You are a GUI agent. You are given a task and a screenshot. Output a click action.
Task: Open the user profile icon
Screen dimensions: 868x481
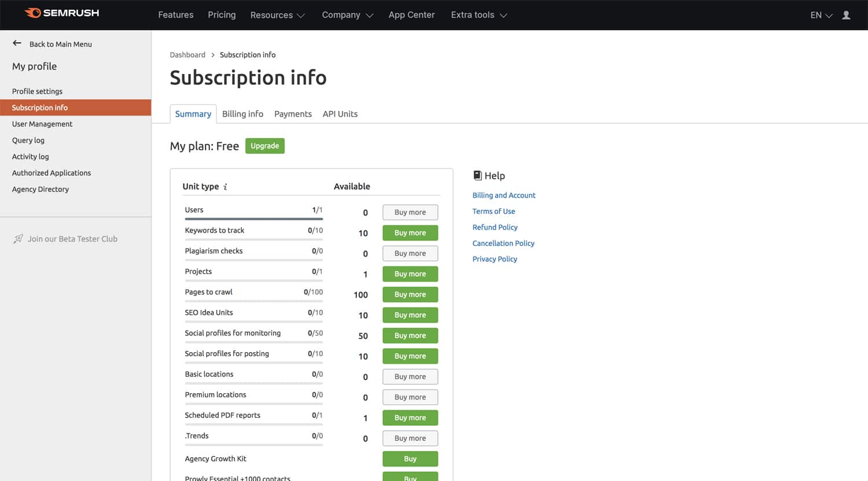pyautogui.click(x=846, y=15)
